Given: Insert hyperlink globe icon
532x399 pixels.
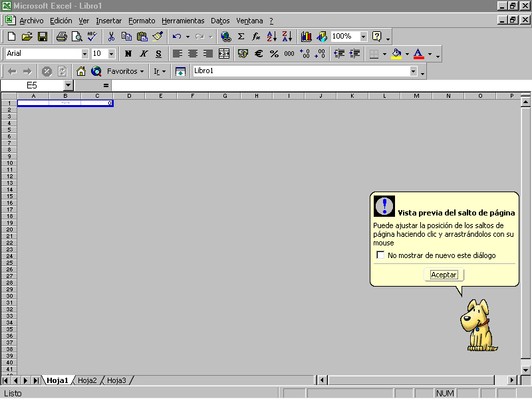Looking at the screenshot, I should (x=225, y=37).
